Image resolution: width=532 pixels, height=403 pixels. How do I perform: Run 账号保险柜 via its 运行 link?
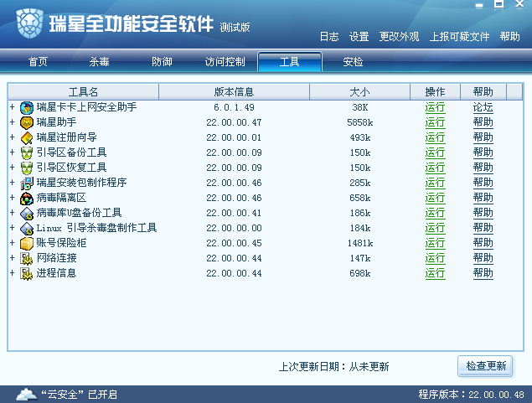(x=435, y=244)
